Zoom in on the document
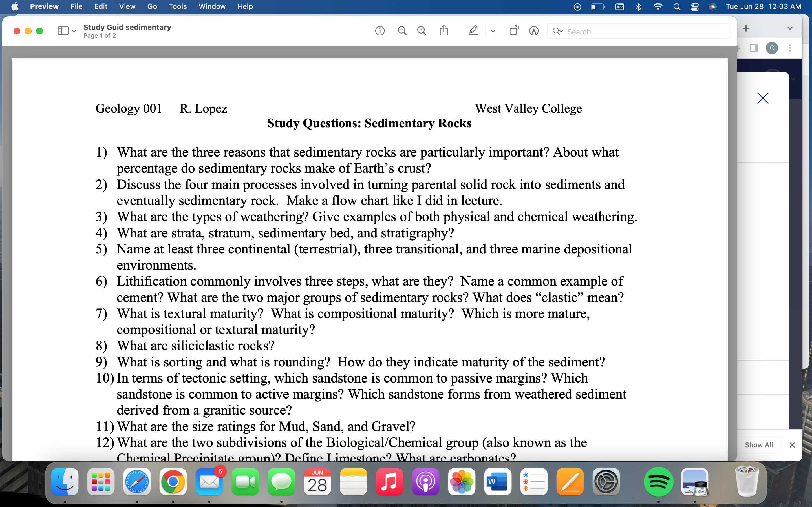Screen dimensions: 812x507 [x=422, y=31]
